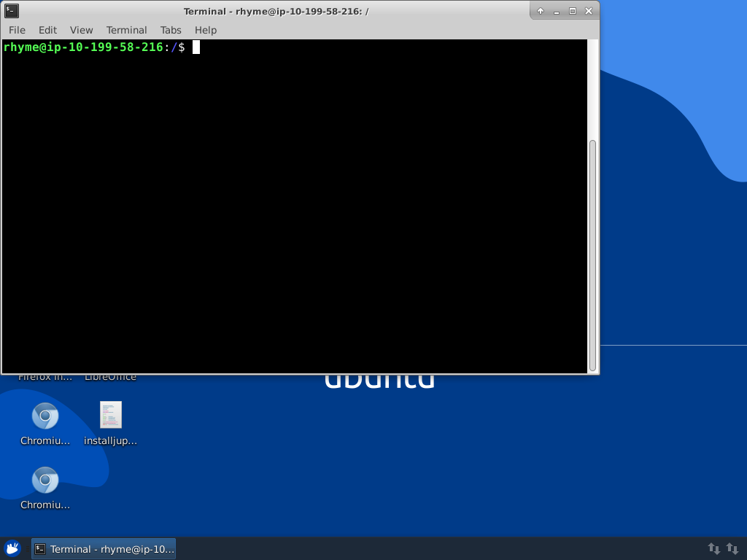The height and width of the screenshot is (560, 747).
Task: Open the View menu
Action: [x=82, y=30]
